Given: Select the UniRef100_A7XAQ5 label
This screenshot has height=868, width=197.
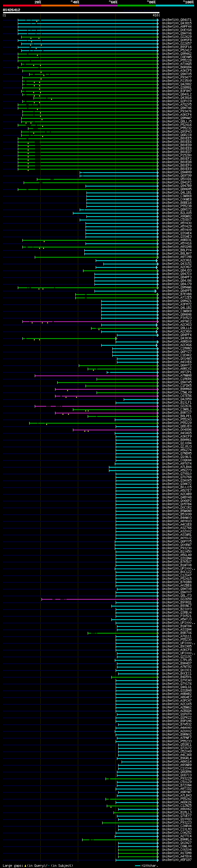Looking at the screenshot, I should click(x=176, y=64).
